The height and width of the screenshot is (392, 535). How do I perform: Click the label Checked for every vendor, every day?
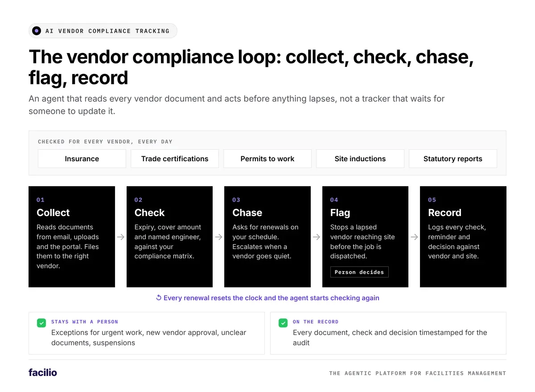point(105,142)
